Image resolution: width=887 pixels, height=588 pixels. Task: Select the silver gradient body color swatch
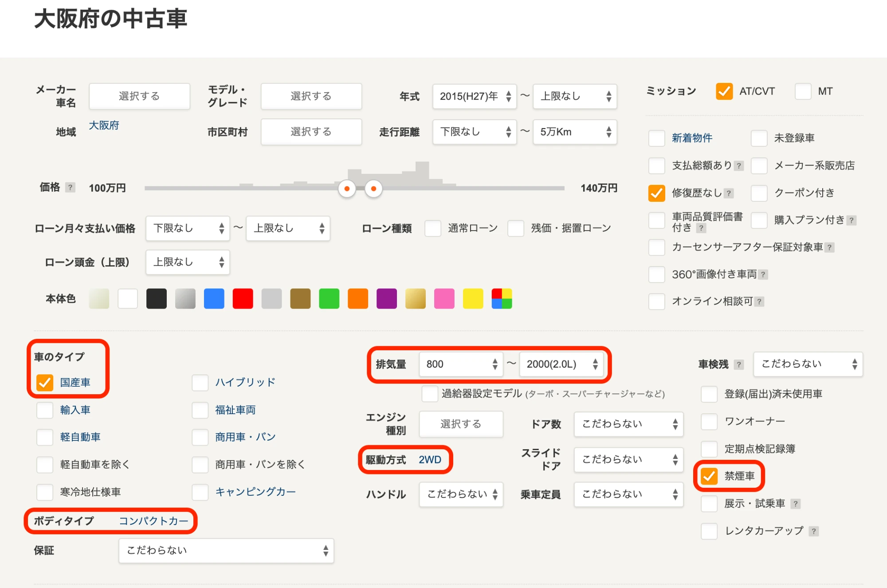tap(185, 299)
